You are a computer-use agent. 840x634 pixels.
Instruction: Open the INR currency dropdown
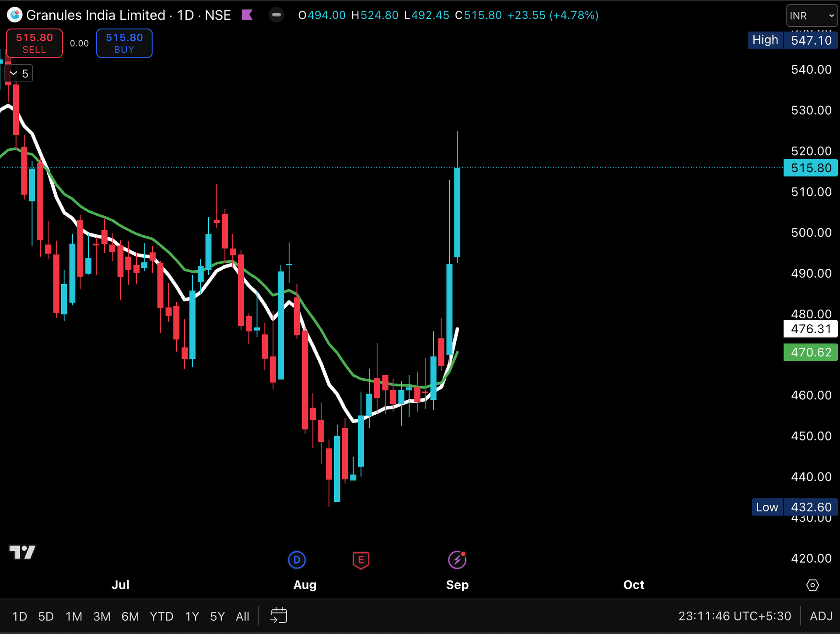click(812, 16)
